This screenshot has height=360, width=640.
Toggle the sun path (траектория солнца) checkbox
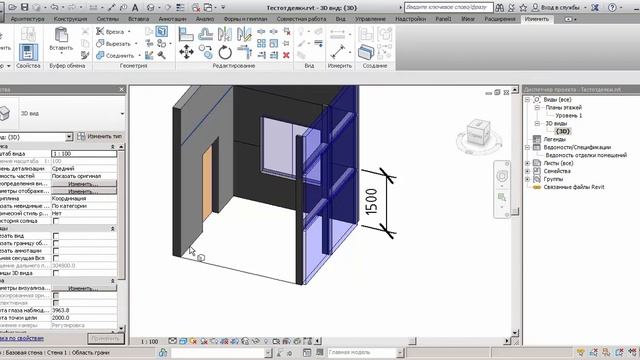pos(56,221)
